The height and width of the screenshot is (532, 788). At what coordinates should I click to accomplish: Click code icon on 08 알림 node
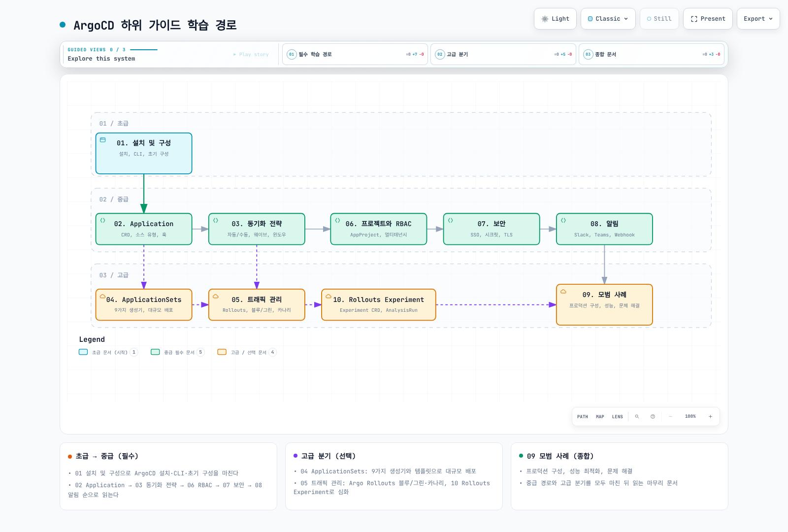[563, 220]
